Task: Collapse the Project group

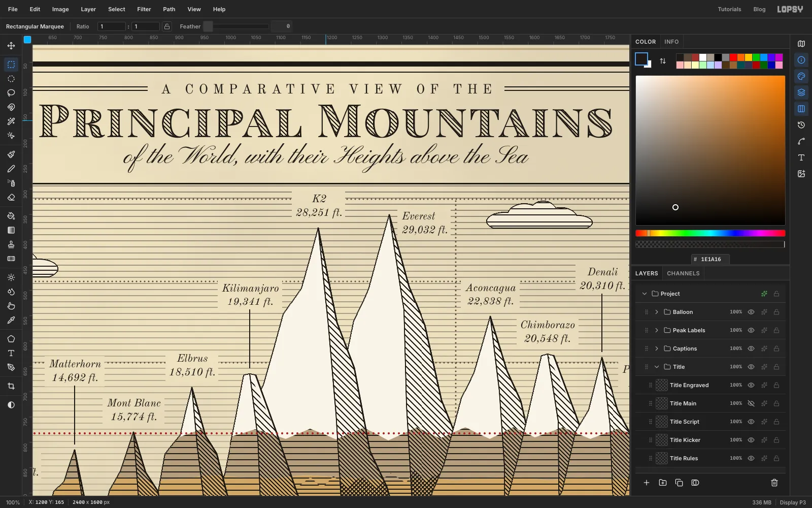Action: click(x=645, y=294)
